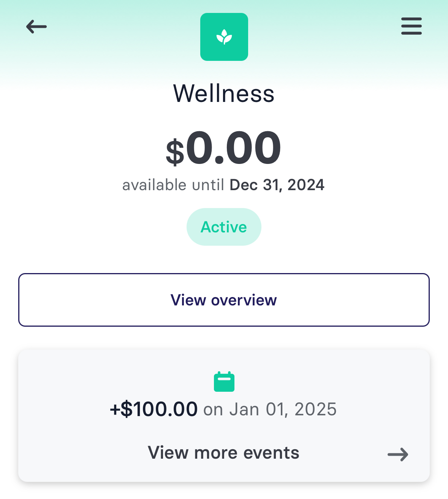Click the word 'overview' in the outlined button
Screen dimensions: 448x499
point(244,300)
